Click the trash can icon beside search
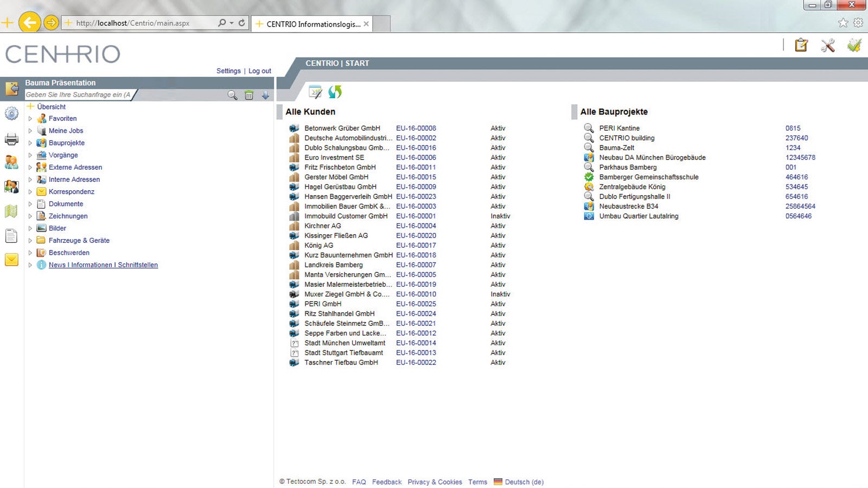 point(249,95)
